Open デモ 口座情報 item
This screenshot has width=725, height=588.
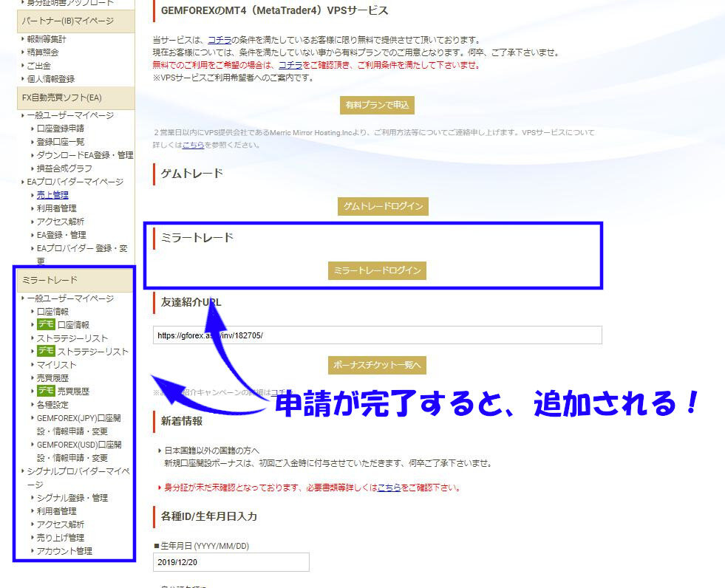pos(63,324)
